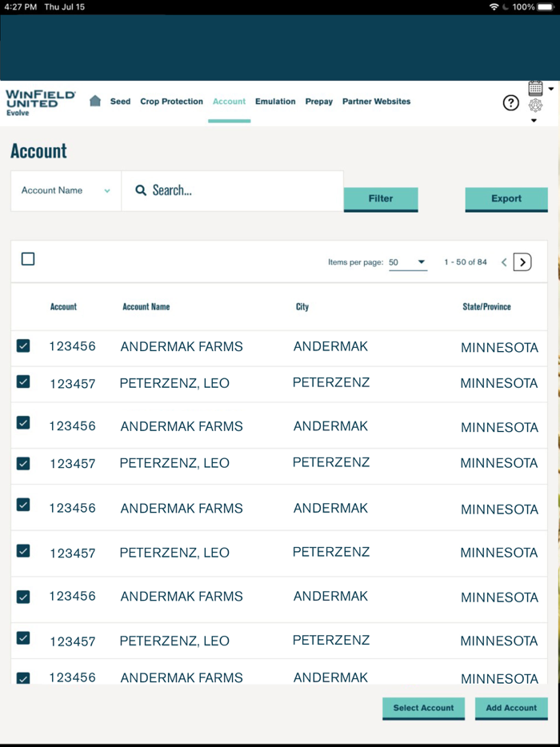Click city PETERZENZ in the sixth row

pos(330,552)
